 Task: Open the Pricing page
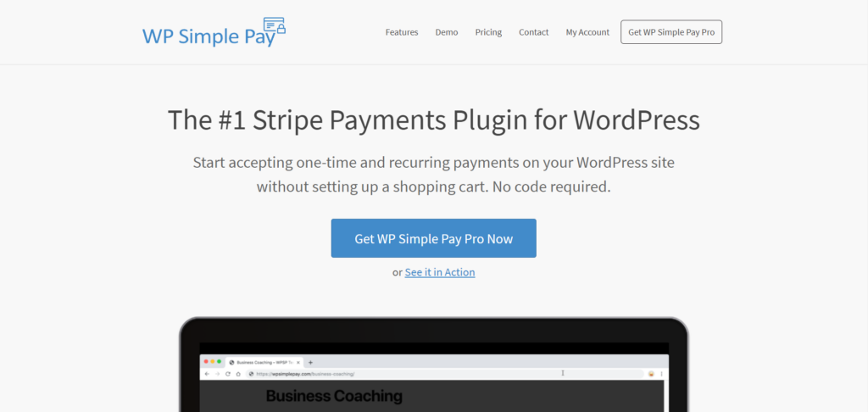(488, 32)
